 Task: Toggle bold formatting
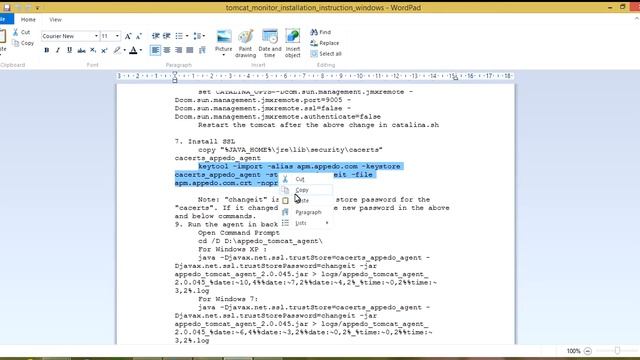click(47, 50)
